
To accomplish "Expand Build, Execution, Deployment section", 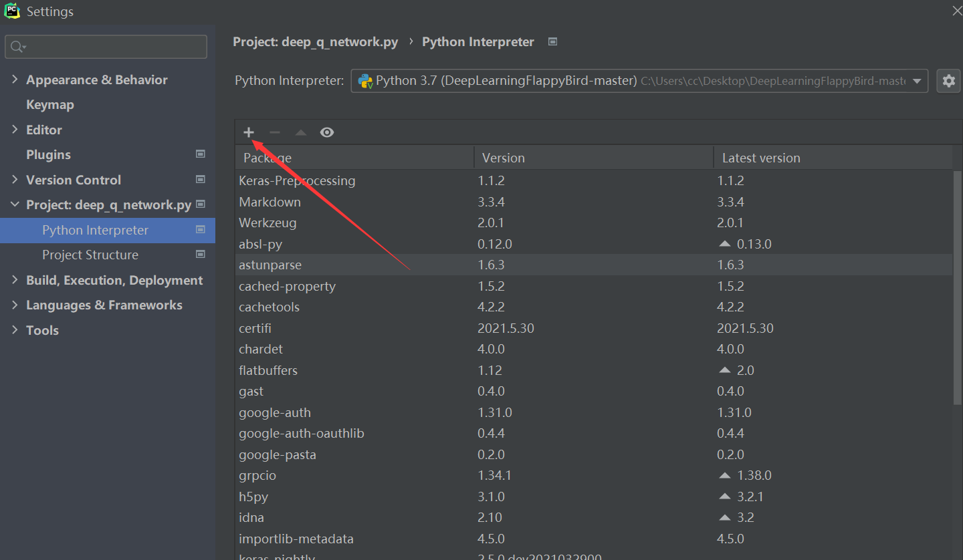I will pos(15,280).
